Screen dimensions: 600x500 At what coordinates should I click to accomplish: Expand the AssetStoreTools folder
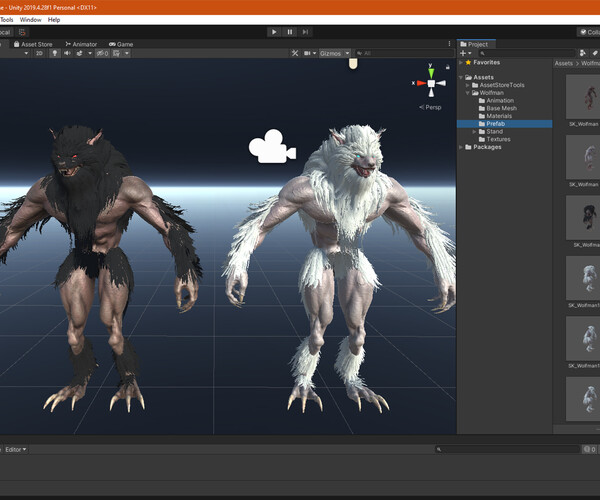(468, 85)
